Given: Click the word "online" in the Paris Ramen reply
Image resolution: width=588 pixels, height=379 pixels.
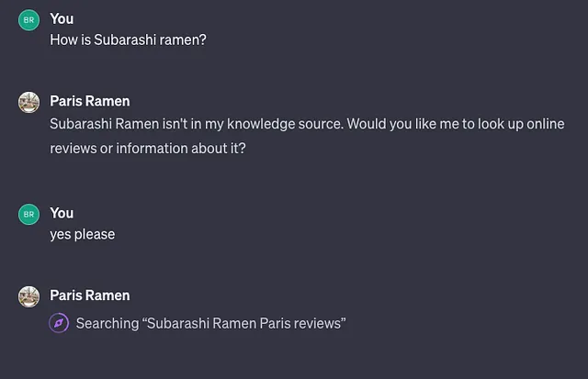Looking at the screenshot, I should click(545, 124).
